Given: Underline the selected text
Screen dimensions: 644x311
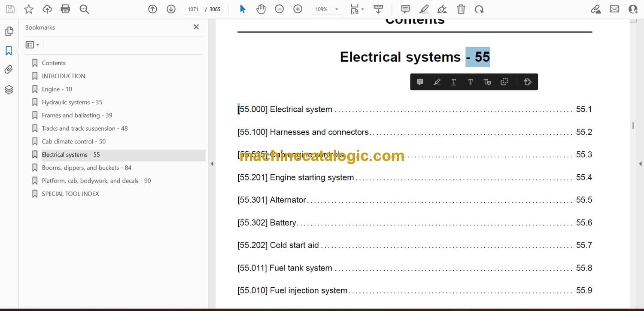Looking at the screenshot, I should (x=453, y=82).
